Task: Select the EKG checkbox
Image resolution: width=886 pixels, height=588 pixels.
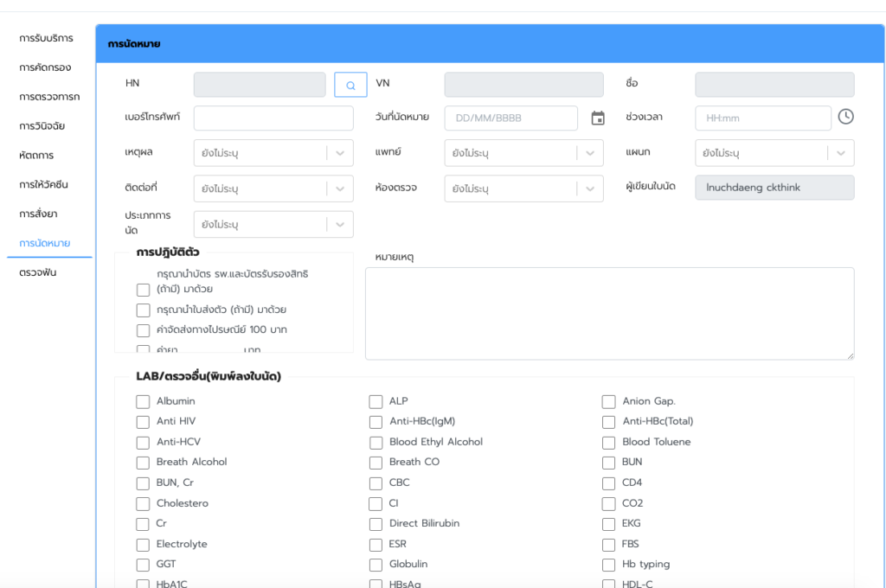Action: coord(609,524)
